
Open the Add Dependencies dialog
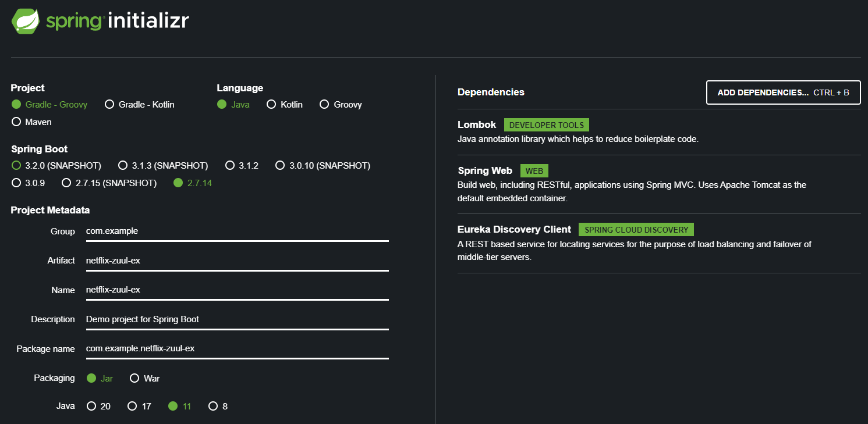(x=783, y=92)
